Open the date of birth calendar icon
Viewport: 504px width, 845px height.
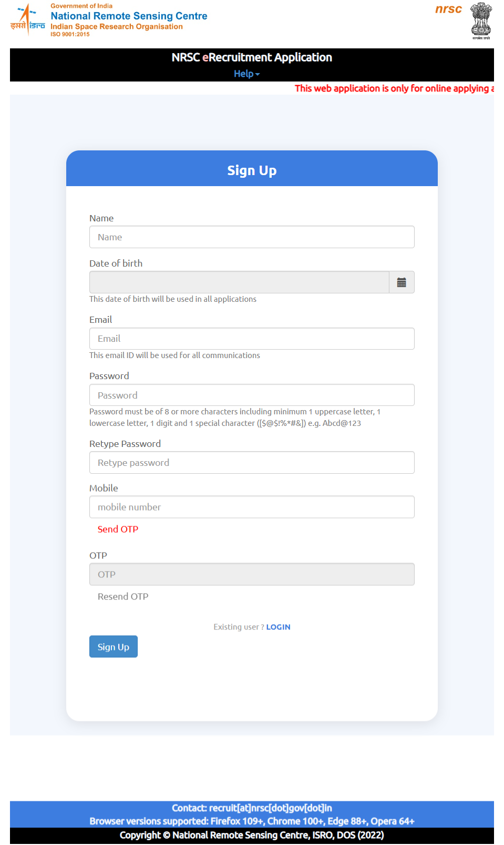(x=402, y=282)
